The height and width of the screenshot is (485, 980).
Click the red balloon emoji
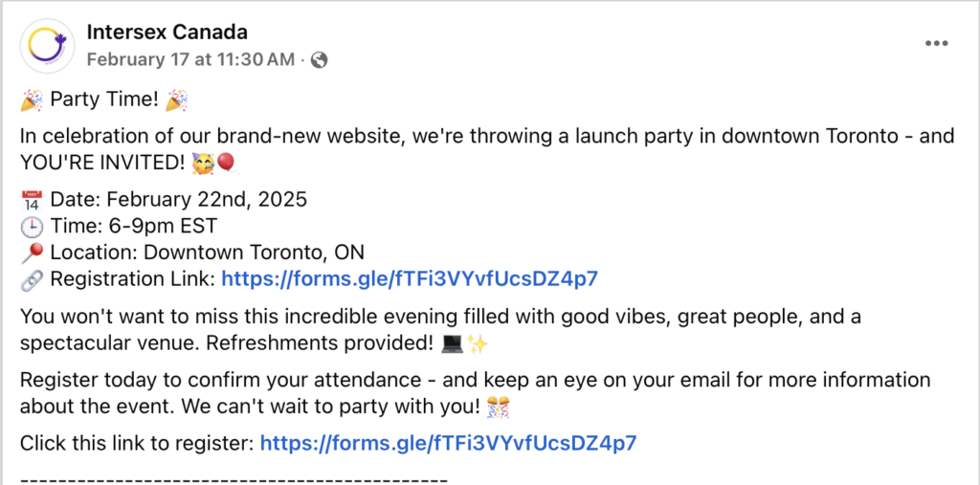pos(226,164)
